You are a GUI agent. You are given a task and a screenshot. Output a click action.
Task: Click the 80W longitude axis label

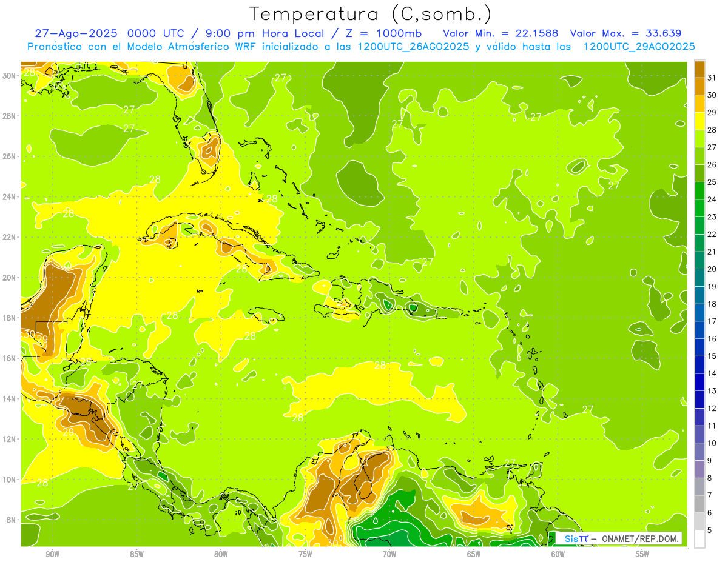click(221, 554)
